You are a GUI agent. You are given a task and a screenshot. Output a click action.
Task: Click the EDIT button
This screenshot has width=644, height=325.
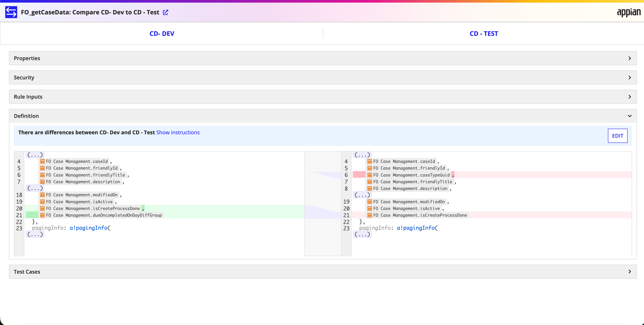pos(617,136)
